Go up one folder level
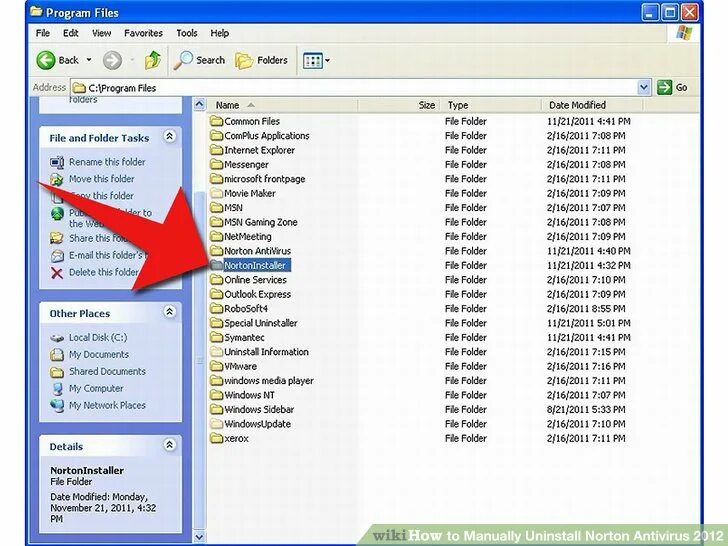The image size is (728, 546). click(152, 60)
